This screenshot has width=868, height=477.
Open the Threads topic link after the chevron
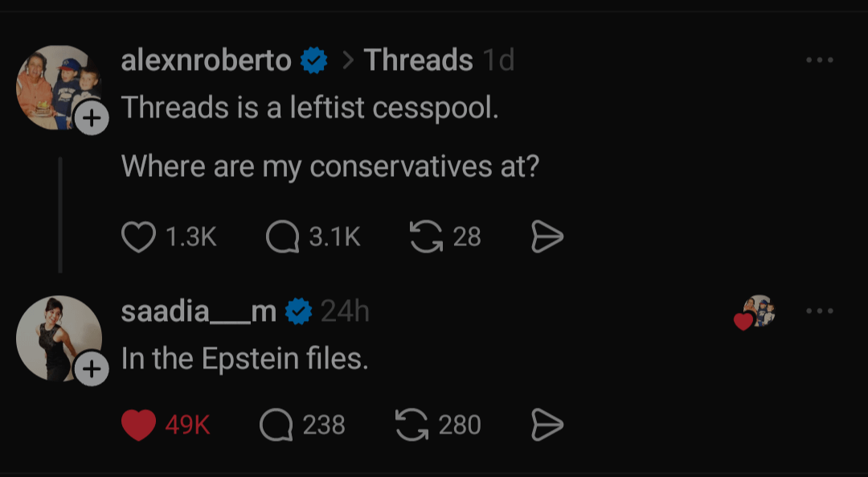click(418, 60)
